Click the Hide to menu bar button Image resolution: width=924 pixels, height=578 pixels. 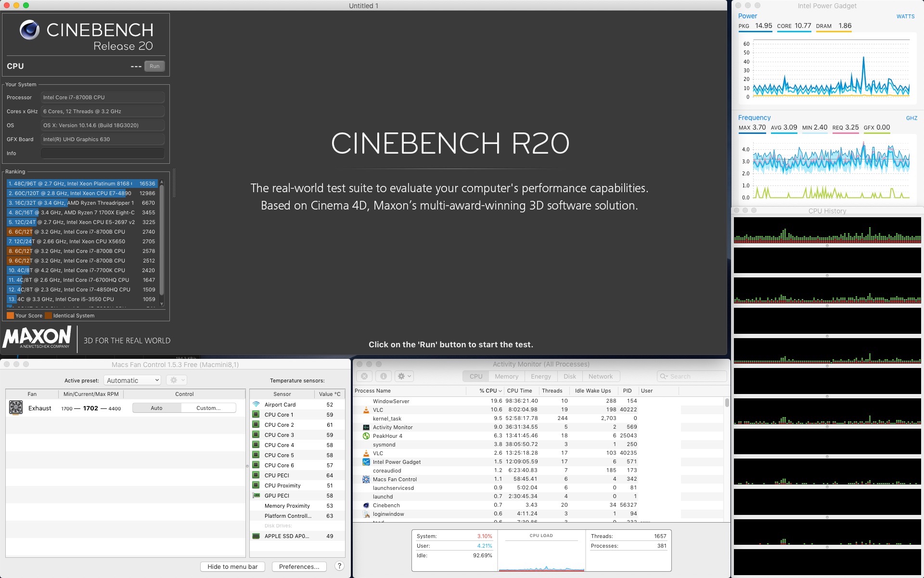click(232, 566)
